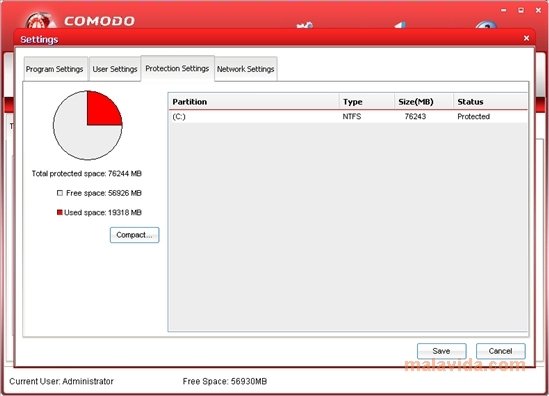Screen dimensions: 549x396
Task: Select the Protection Settings tab
Action: click(177, 68)
